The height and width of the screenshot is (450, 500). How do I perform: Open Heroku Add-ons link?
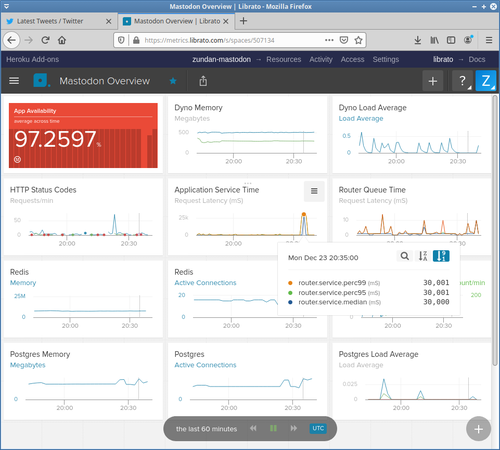tap(33, 59)
